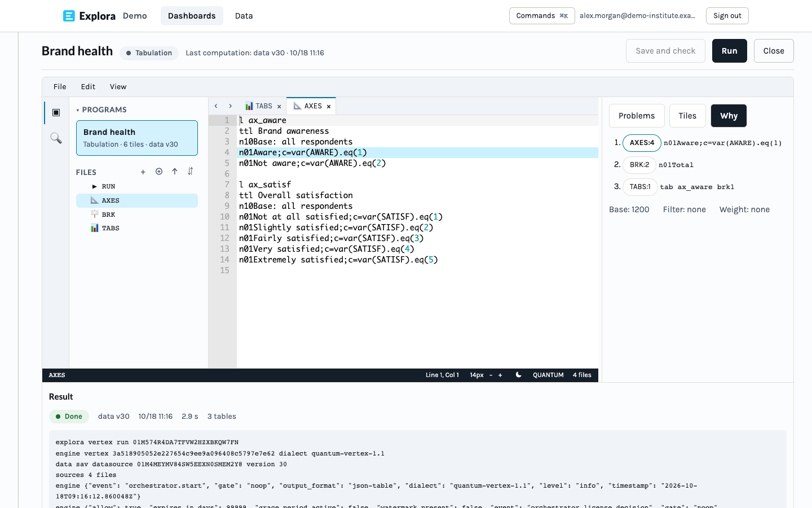The image size is (812, 508).
Task: Click Save and check
Action: pos(665,51)
